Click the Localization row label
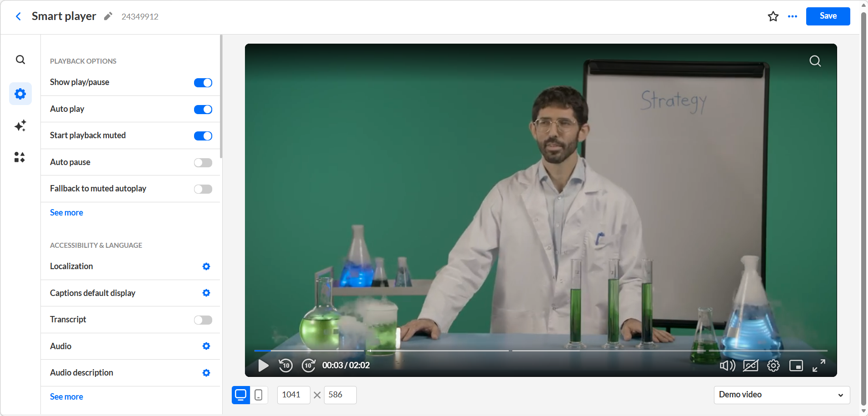The height and width of the screenshot is (416, 868). point(71,266)
